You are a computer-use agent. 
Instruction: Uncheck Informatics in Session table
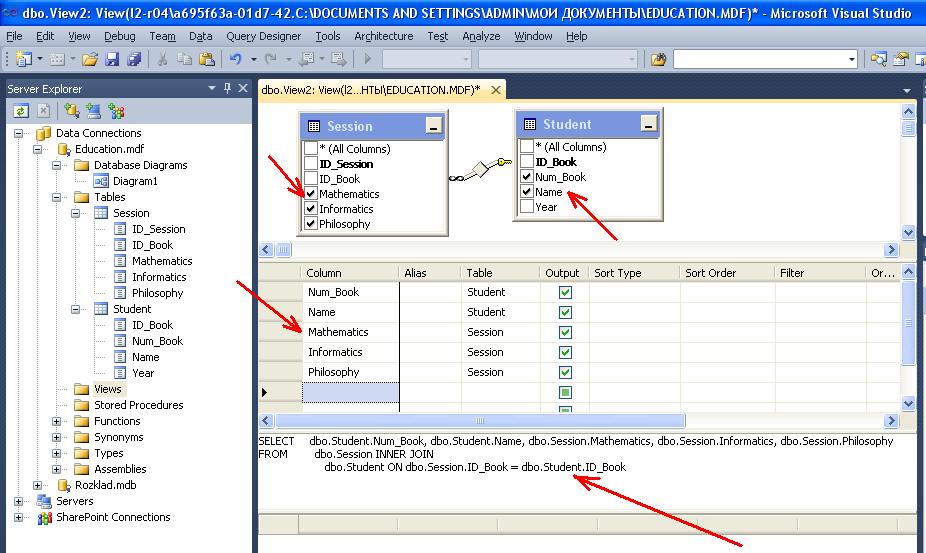point(311,209)
